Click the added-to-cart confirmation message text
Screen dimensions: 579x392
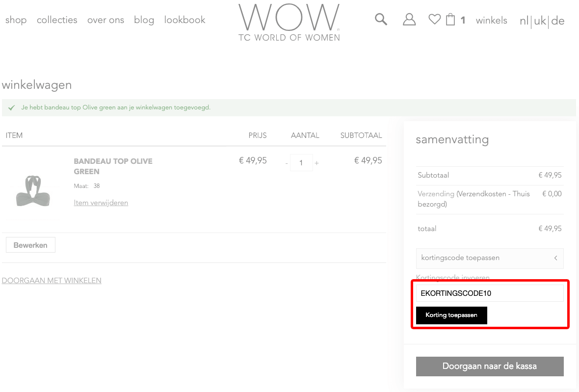116,107
